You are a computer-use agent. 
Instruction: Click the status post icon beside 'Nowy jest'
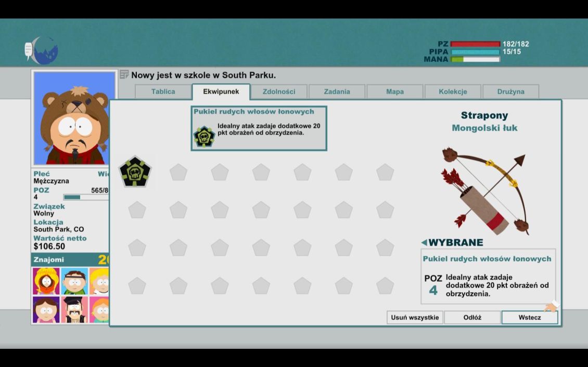click(124, 74)
